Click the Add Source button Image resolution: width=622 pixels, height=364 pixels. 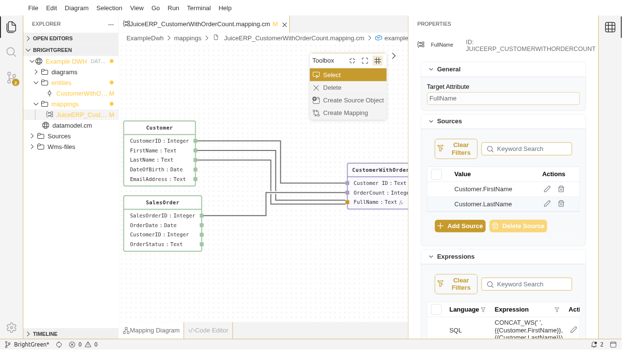(460, 226)
